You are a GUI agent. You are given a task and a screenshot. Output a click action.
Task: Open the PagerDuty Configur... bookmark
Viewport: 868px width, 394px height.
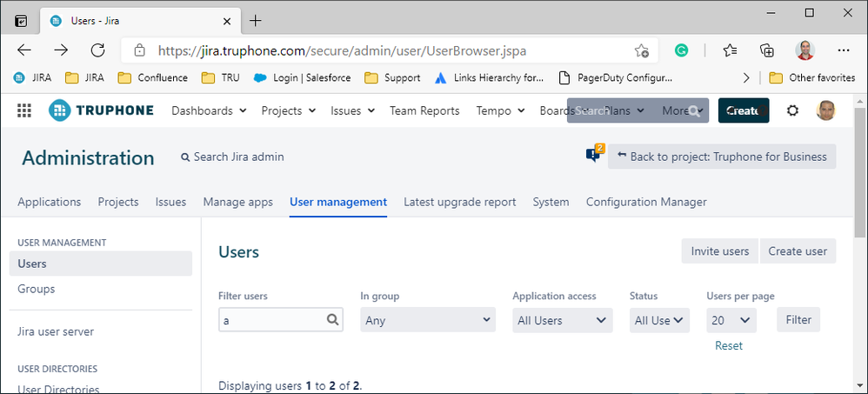(x=616, y=77)
